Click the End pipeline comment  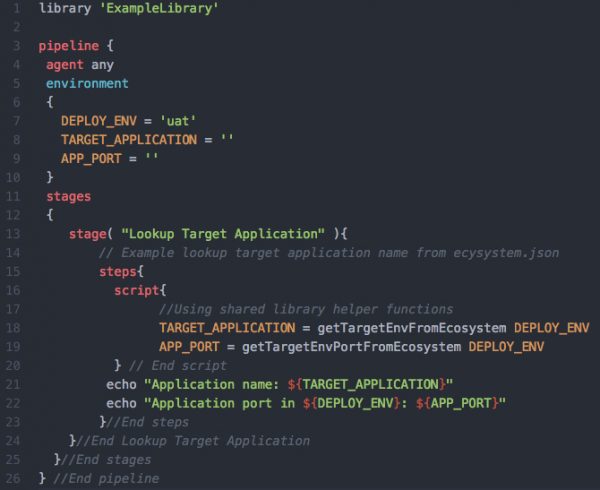[106, 479]
